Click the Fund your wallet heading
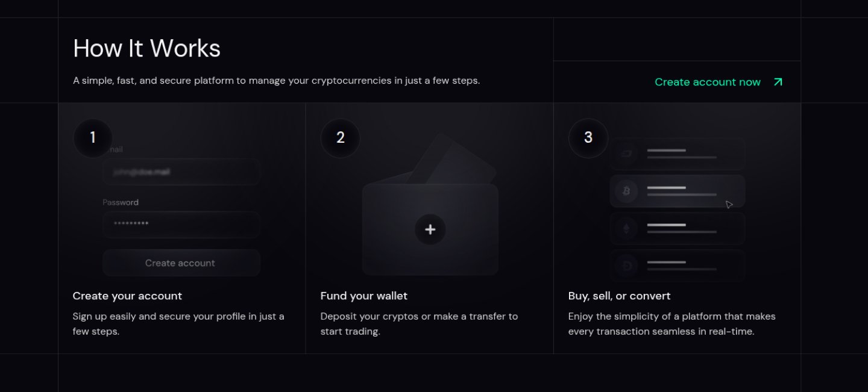The width and height of the screenshot is (868, 392). coord(364,296)
